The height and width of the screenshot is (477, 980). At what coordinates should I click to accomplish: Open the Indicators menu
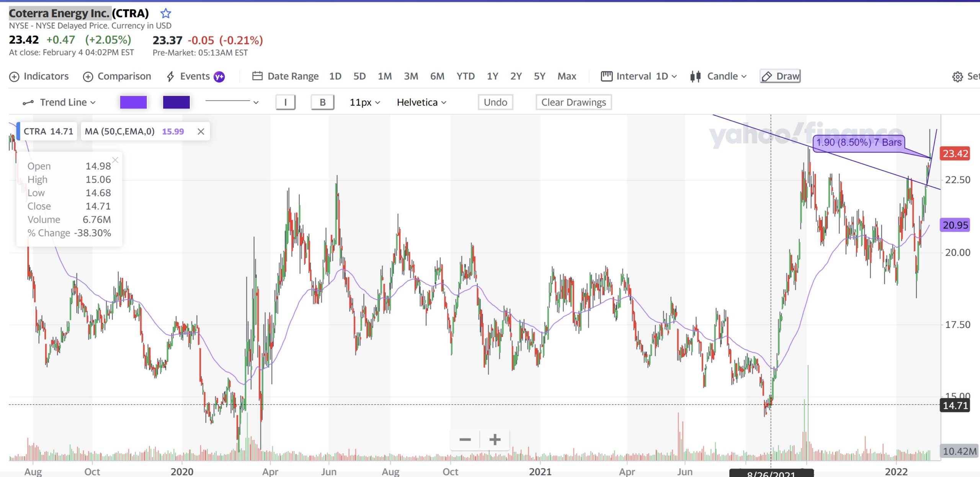(x=39, y=76)
